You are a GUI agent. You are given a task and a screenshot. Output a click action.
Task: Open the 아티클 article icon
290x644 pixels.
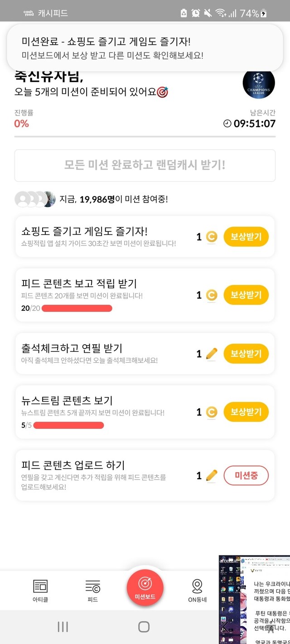pos(40,587)
